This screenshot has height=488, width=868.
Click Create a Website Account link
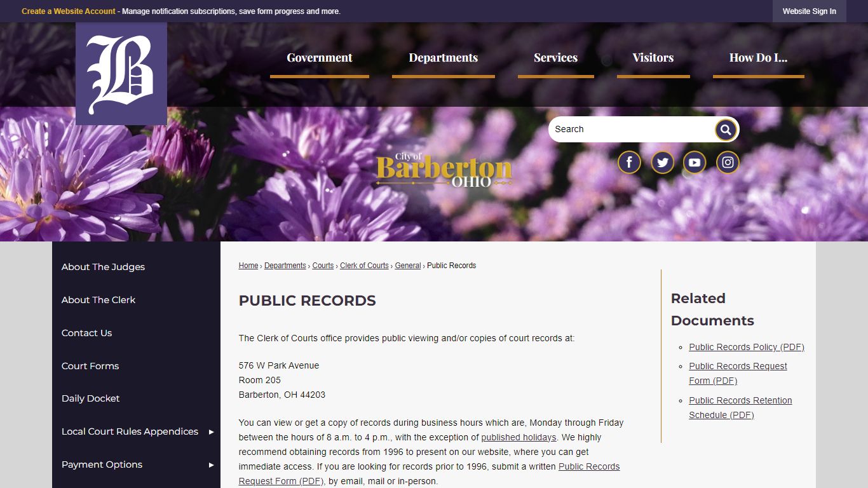[x=69, y=11]
